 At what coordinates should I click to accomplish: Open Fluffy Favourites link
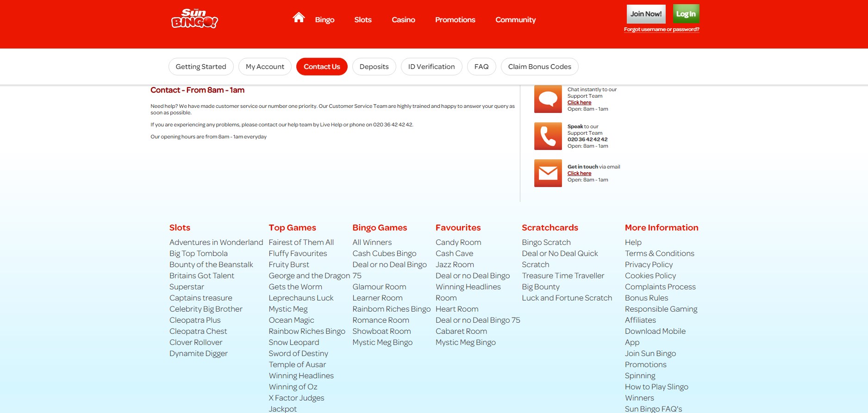(298, 253)
